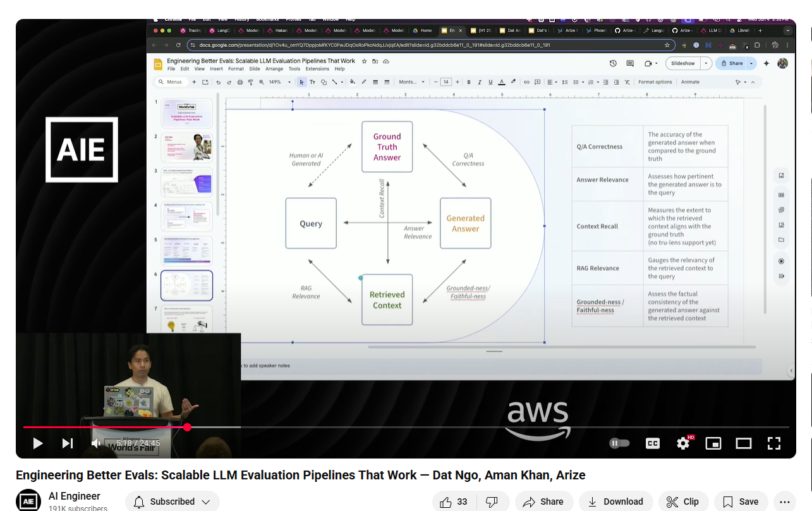Open comments icon in Slides header

pos(630,63)
